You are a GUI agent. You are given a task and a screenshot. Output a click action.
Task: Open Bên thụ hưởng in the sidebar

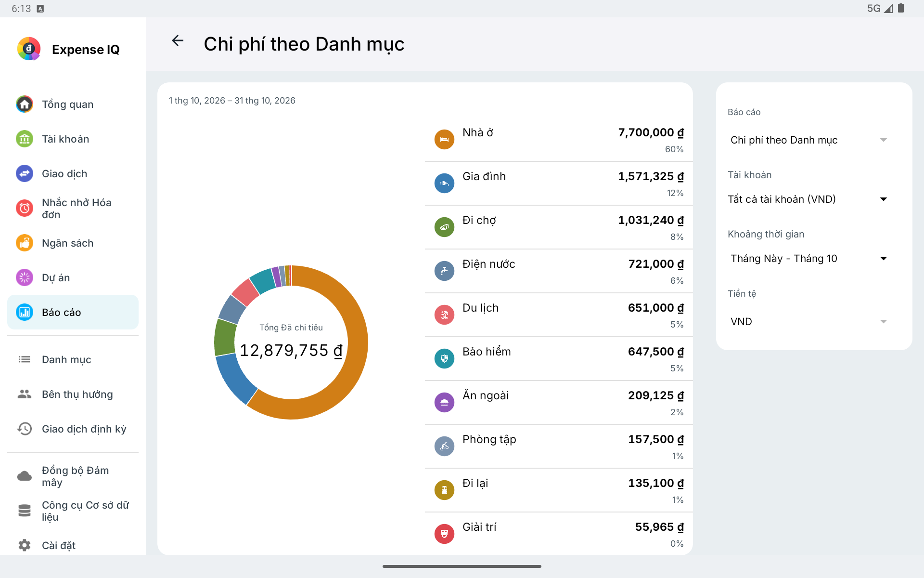pyautogui.click(x=73, y=394)
